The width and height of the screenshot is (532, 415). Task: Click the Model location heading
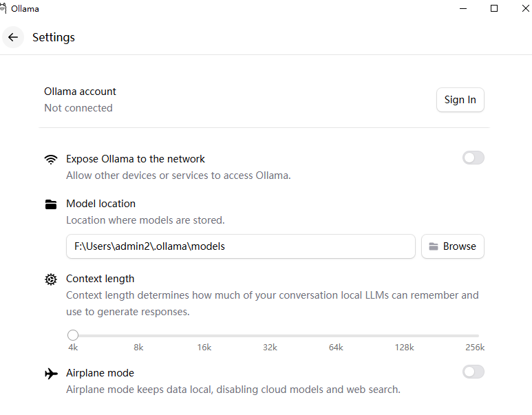click(x=100, y=204)
